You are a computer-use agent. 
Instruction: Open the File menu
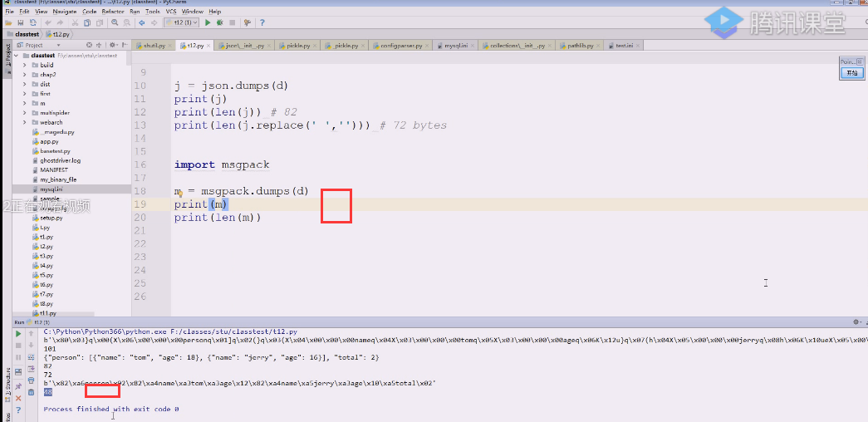pos(9,11)
